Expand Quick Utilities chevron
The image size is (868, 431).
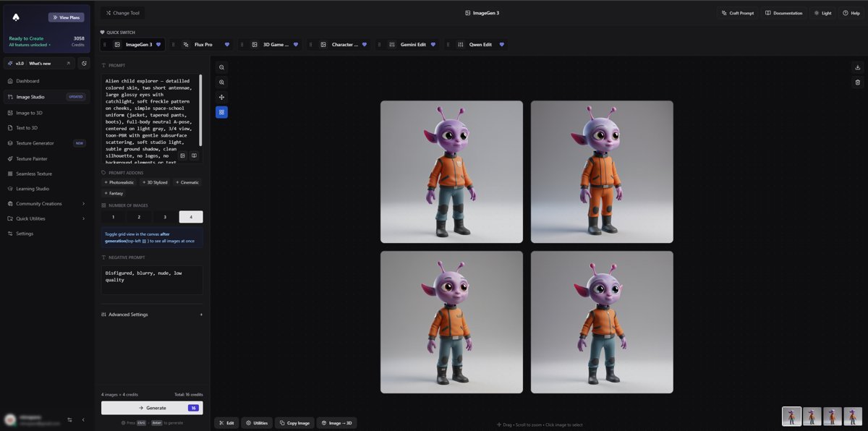(84, 218)
